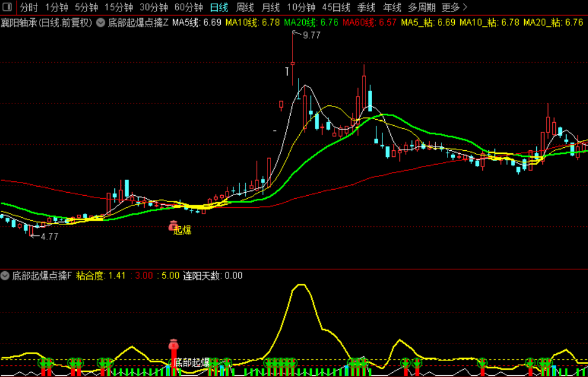Open the 多周期 view
588x377 pixels.
(x=422, y=7)
